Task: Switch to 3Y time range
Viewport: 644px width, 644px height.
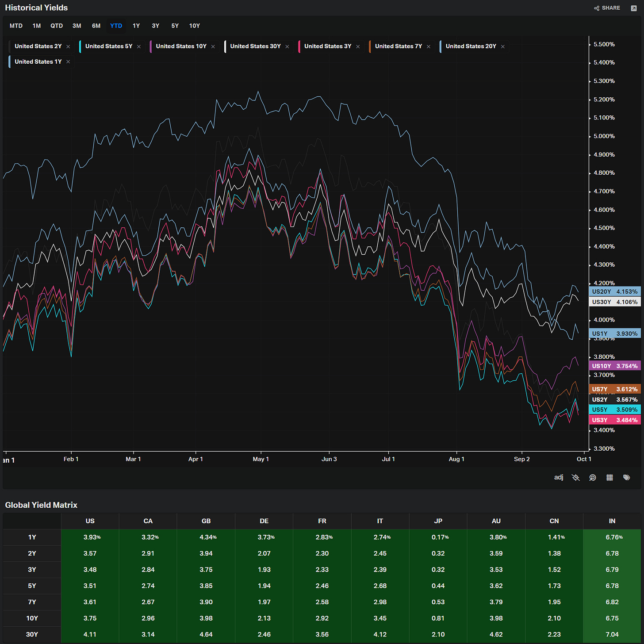Action: (x=156, y=26)
